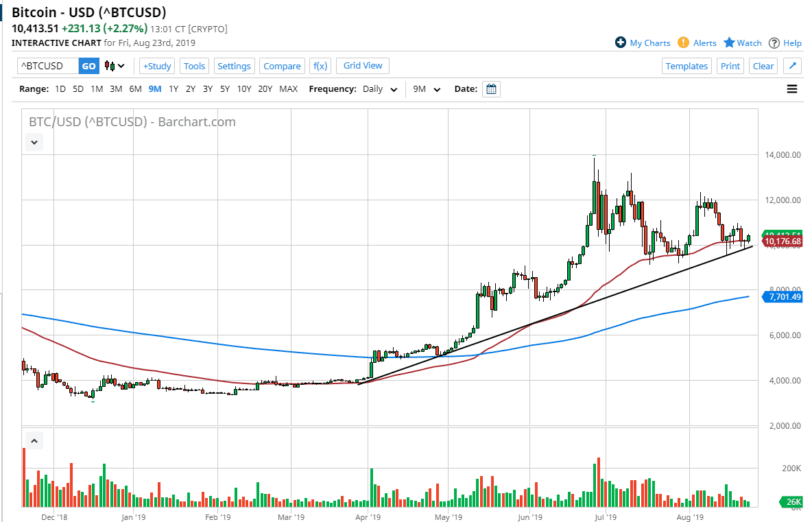Select the MAX range option

pyautogui.click(x=288, y=88)
